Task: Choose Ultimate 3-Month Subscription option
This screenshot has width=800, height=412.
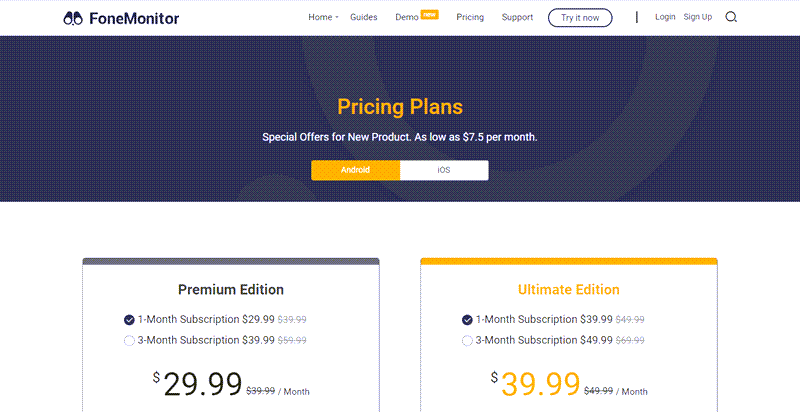Action: (467, 340)
